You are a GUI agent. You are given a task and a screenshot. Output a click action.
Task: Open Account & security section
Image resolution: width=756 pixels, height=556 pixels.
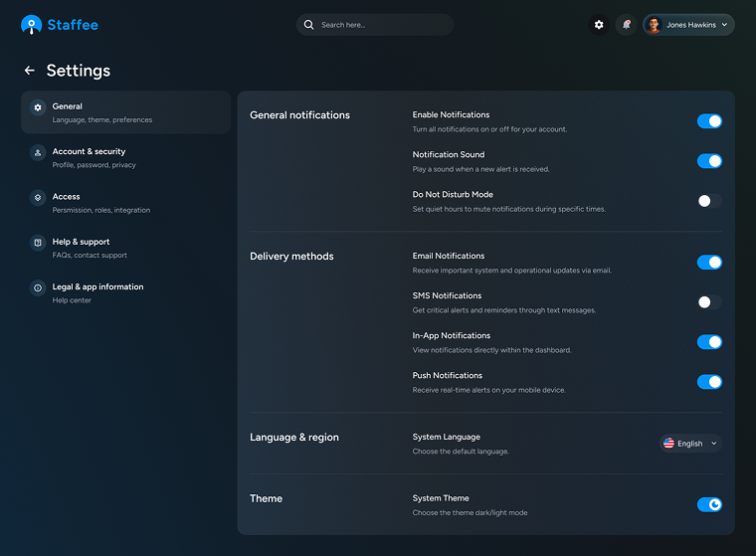coord(126,158)
